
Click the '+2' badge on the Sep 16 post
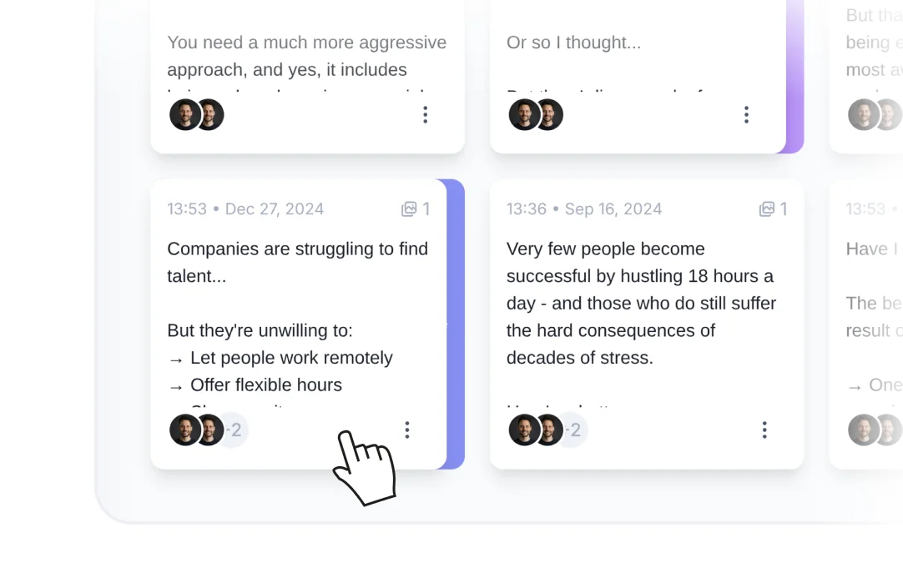pyautogui.click(x=573, y=430)
